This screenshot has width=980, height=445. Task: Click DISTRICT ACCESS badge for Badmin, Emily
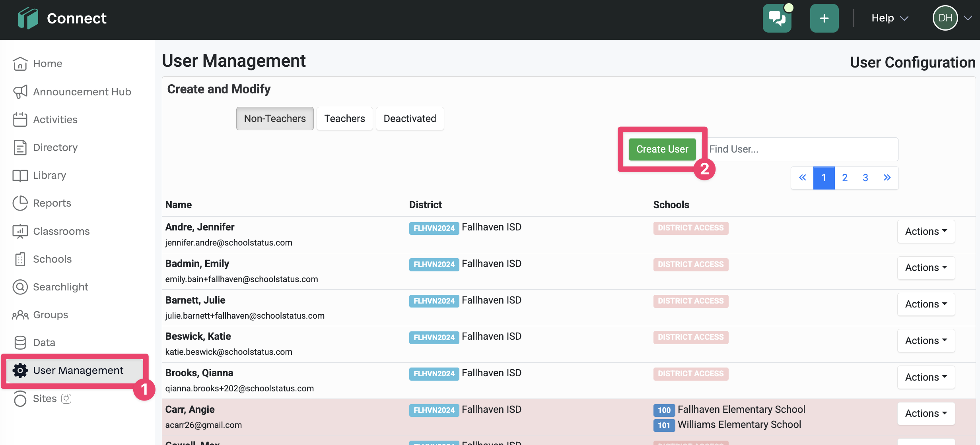tap(691, 264)
